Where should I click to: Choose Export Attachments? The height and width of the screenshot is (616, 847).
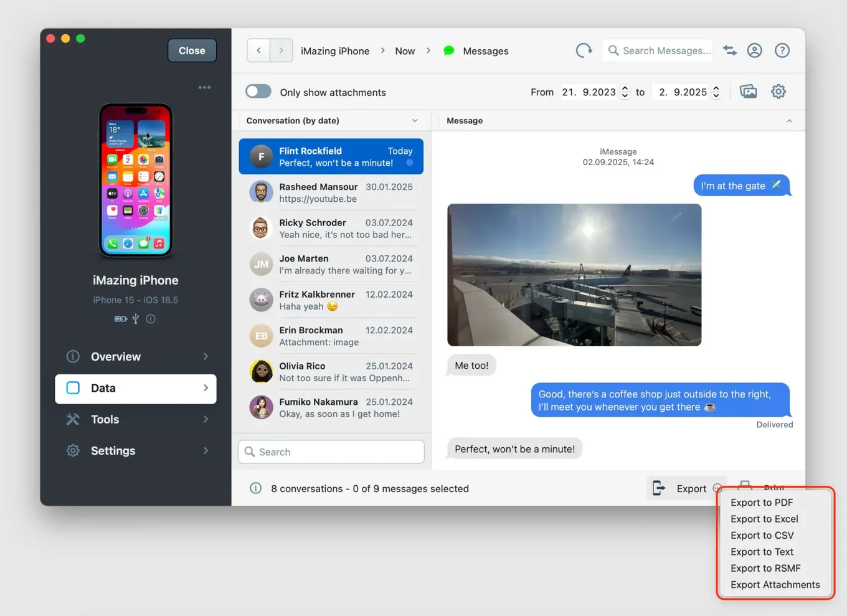click(775, 585)
